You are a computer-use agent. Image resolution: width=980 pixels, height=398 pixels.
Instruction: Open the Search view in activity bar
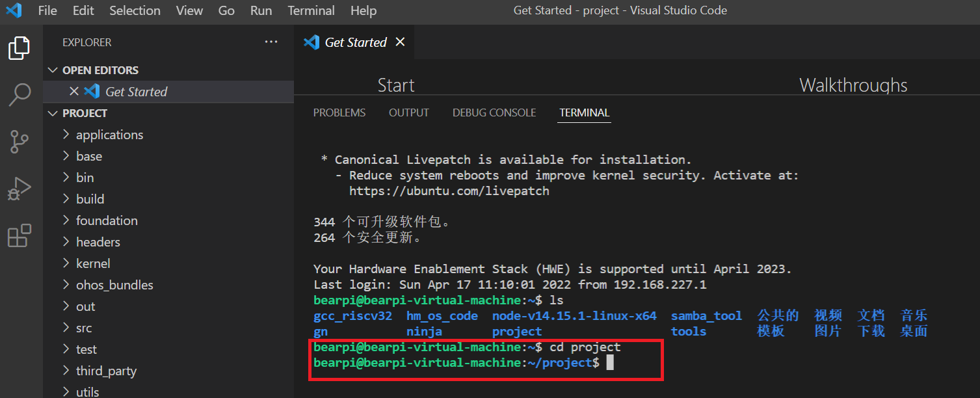19,95
